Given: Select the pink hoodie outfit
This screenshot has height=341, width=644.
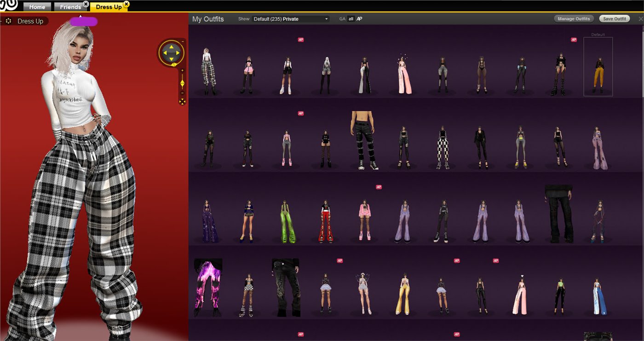Looking at the screenshot, I should 365,220.
